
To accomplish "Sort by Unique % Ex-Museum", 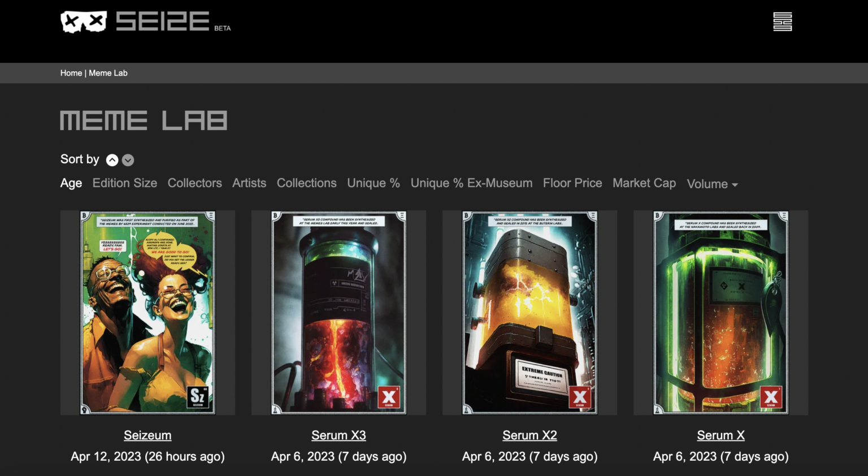I will coord(471,183).
